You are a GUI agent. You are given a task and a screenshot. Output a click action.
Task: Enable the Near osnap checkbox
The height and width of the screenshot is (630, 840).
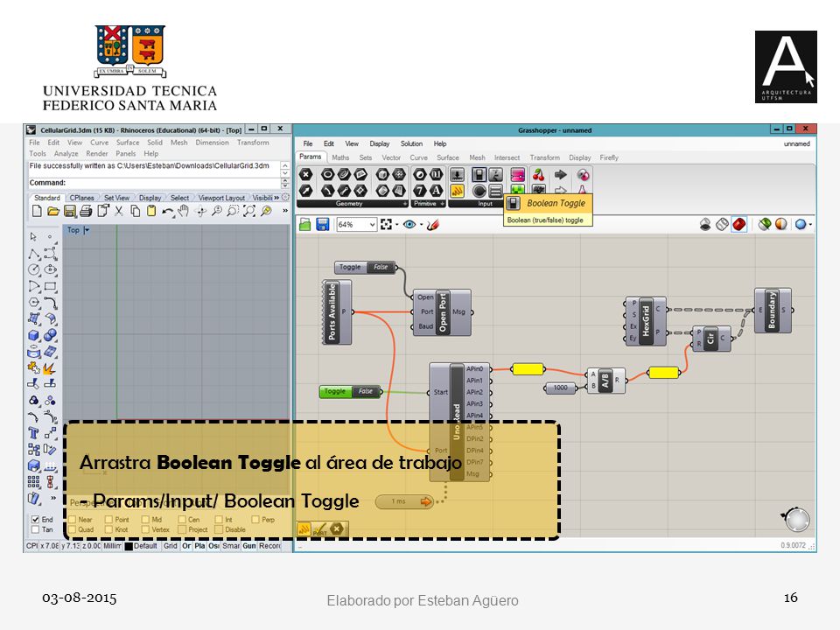pyautogui.click(x=73, y=519)
